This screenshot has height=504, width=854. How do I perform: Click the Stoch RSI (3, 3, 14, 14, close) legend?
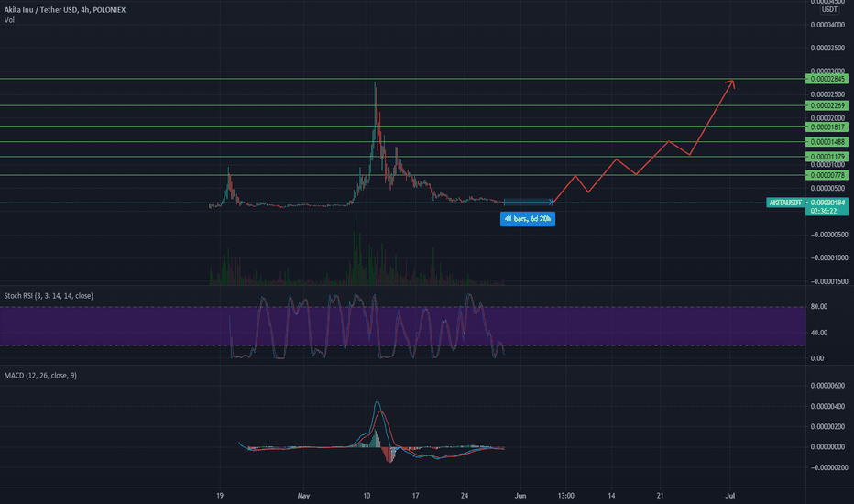coord(49,296)
